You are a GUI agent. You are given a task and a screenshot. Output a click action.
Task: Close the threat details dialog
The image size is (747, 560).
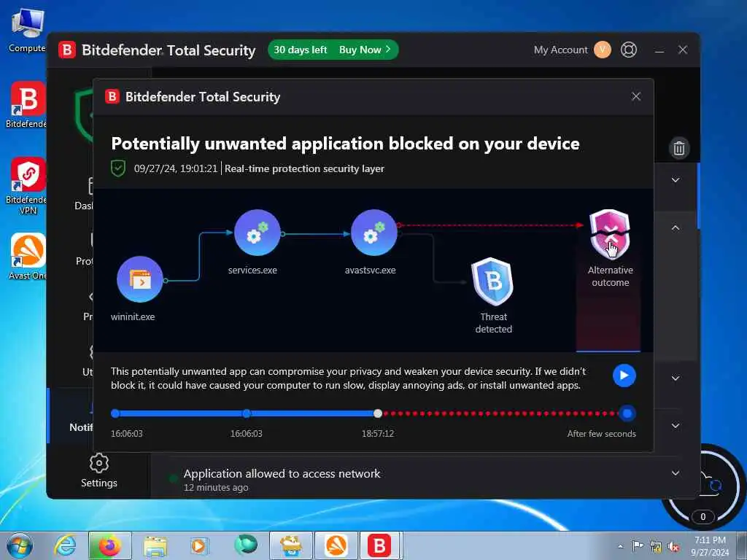pos(636,97)
